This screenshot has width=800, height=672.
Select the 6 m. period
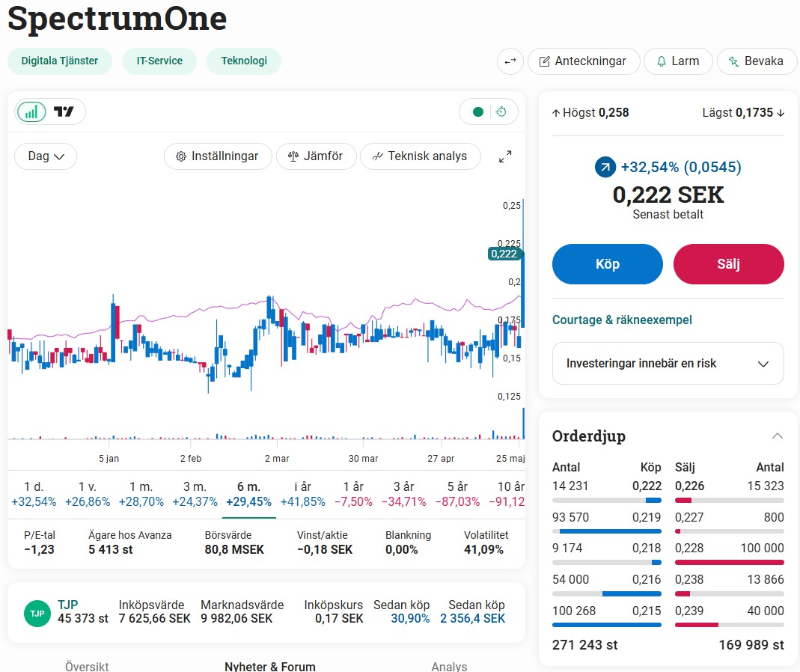point(249,494)
